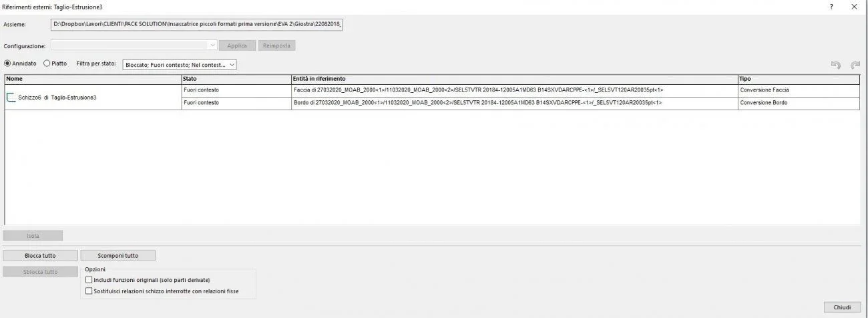This screenshot has width=868, height=318.
Task: Click the Applica button
Action: [x=237, y=45]
